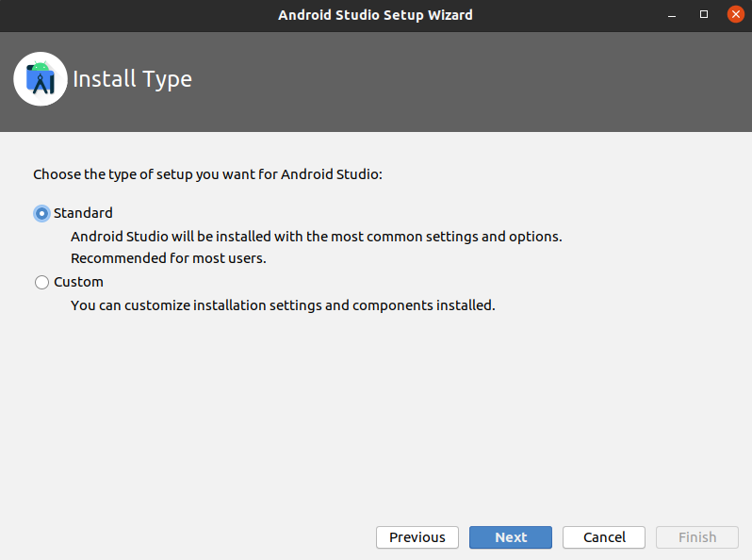The image size is (752, 560).
Task: Maximize the Setup Wizard window
Action: [704, 14]
